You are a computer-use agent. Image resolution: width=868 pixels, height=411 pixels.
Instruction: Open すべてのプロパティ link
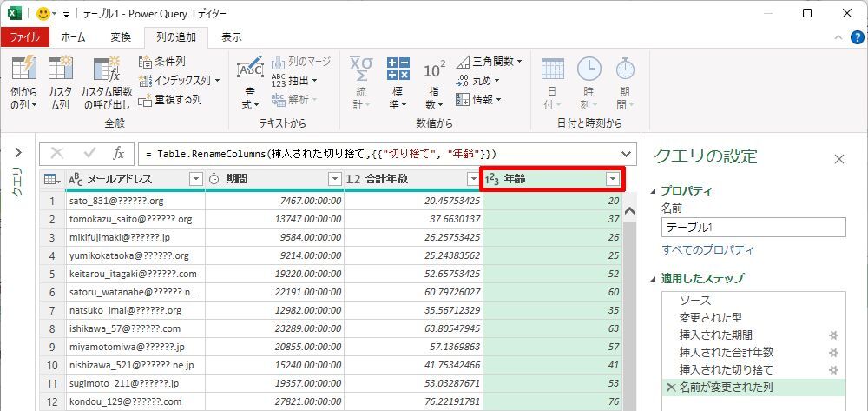707,249
